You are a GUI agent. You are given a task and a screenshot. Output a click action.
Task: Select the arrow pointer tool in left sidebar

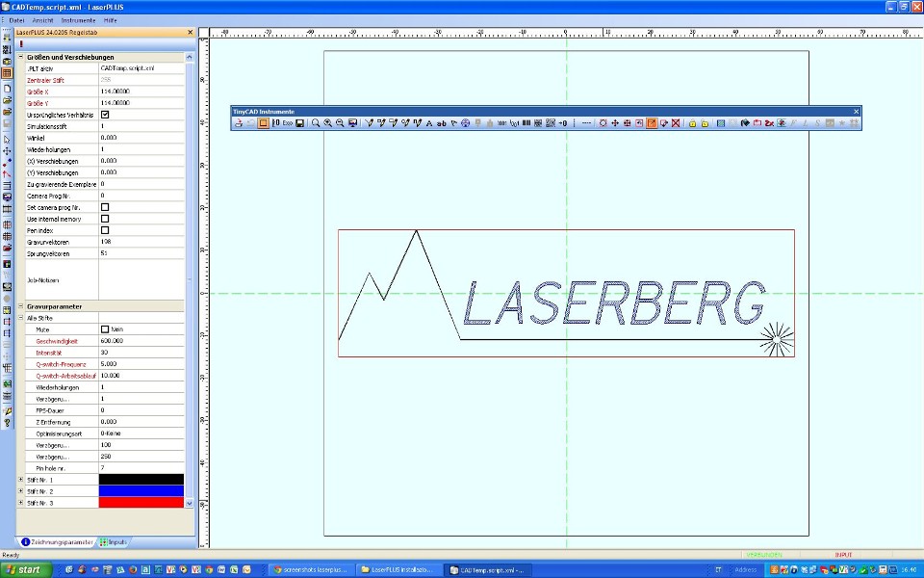(7, 140)
